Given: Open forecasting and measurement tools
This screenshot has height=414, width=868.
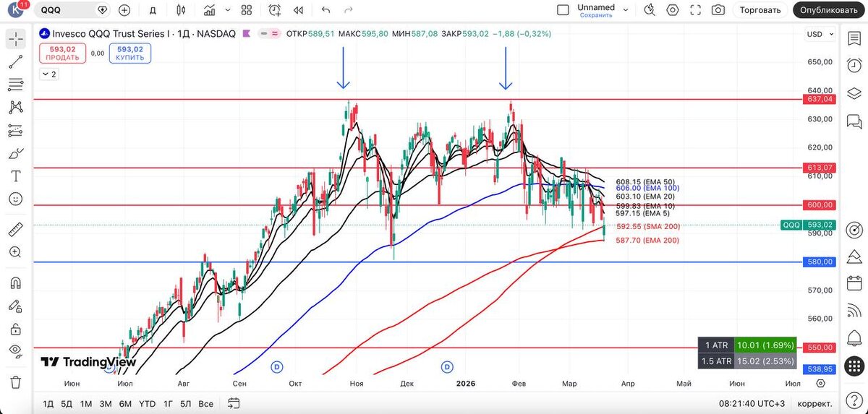Looking at the screenshot, I should pyautogui.click(x=15, y=131).
